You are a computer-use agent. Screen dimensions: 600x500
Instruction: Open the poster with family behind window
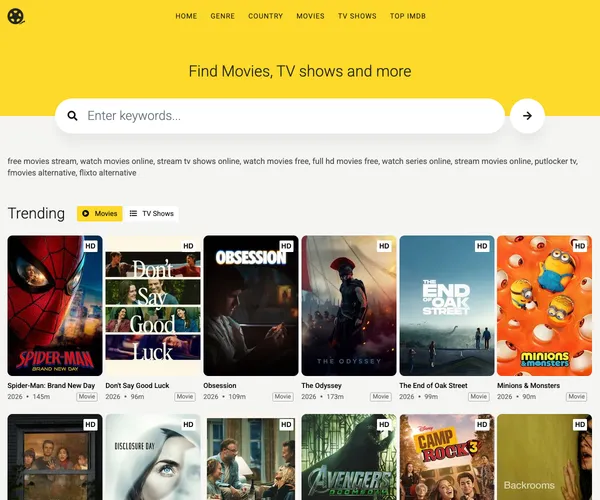(55, 457)
